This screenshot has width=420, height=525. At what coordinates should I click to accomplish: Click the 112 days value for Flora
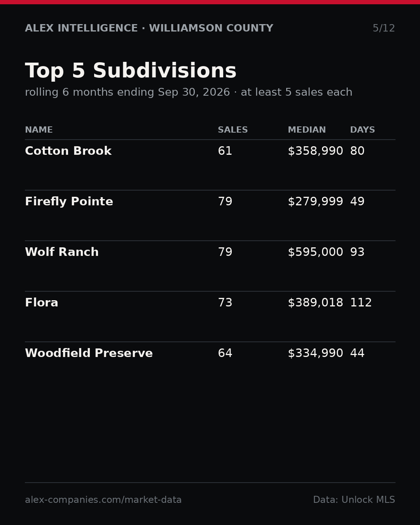361,303
